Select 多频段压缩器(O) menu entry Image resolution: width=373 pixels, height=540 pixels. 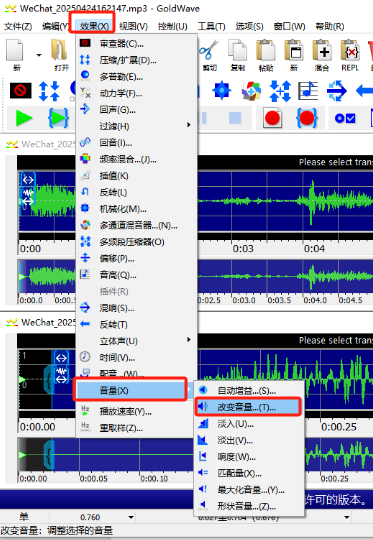pyautogui.click(x=137, y=242)
